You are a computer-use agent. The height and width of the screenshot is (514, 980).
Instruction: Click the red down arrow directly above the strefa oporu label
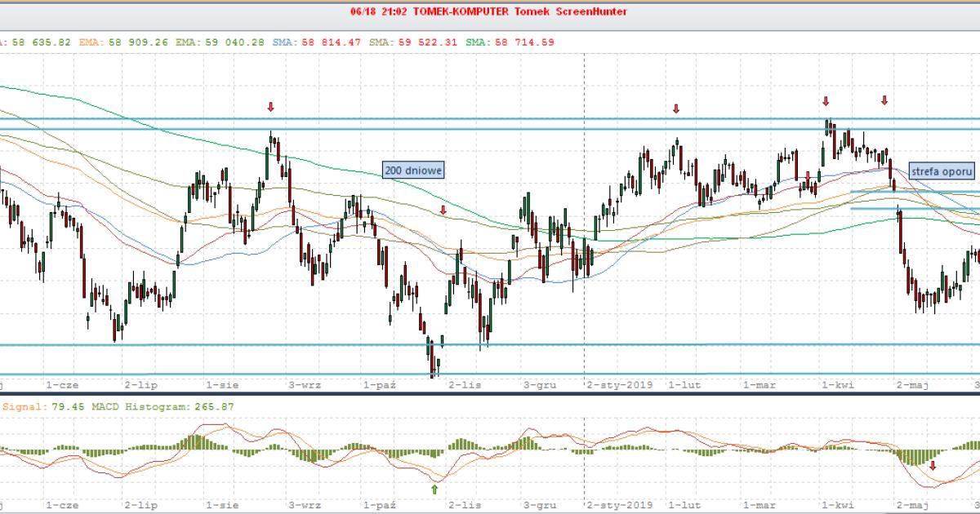click(884, 100)
